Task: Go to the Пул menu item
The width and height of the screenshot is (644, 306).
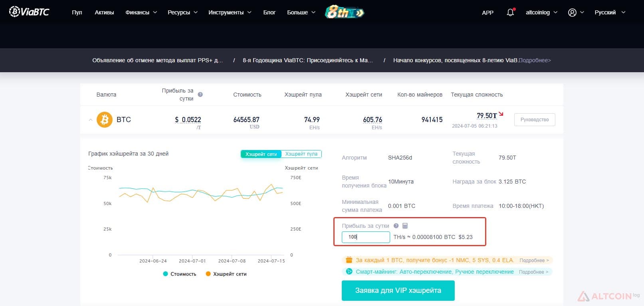Action: 77,12
